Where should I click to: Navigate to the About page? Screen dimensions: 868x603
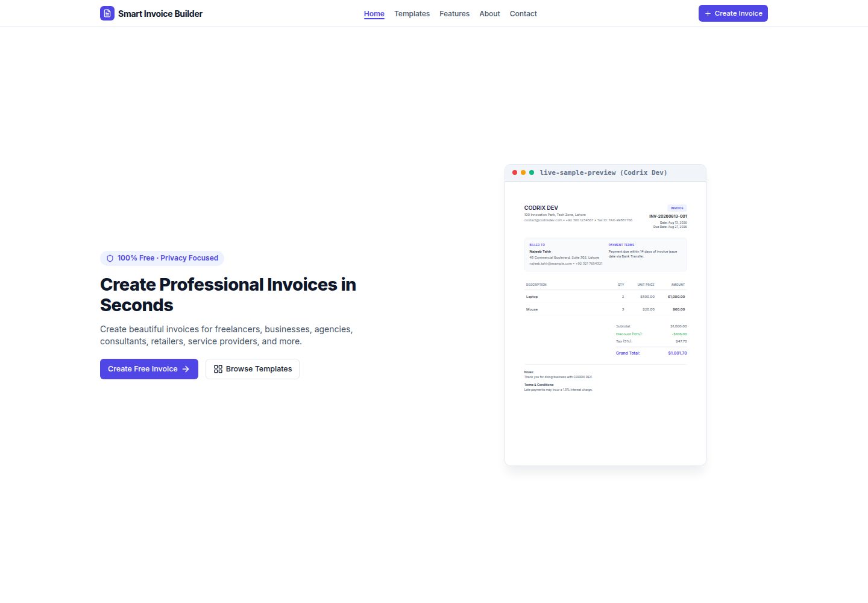[489, 13]
